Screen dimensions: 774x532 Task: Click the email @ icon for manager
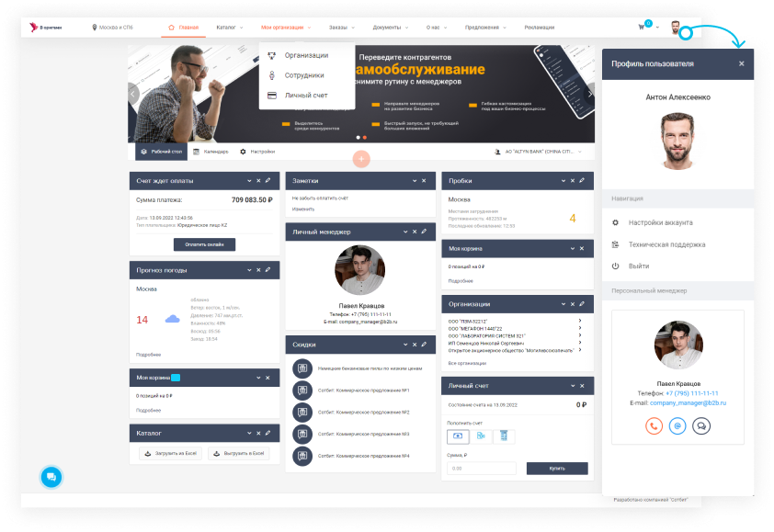pos(677,425)
